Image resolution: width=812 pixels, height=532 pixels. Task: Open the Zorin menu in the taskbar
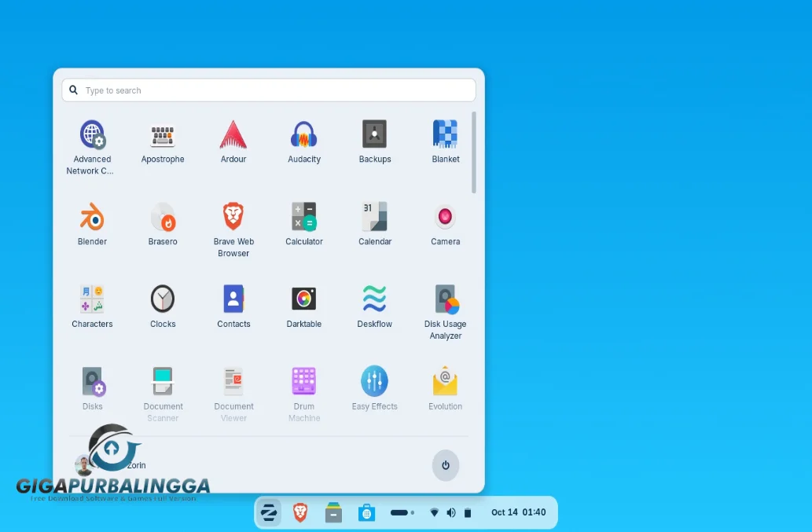(269, 512)
